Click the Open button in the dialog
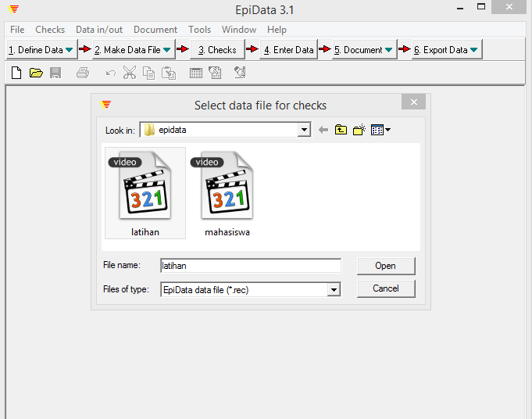 click(x=386, y=266)
